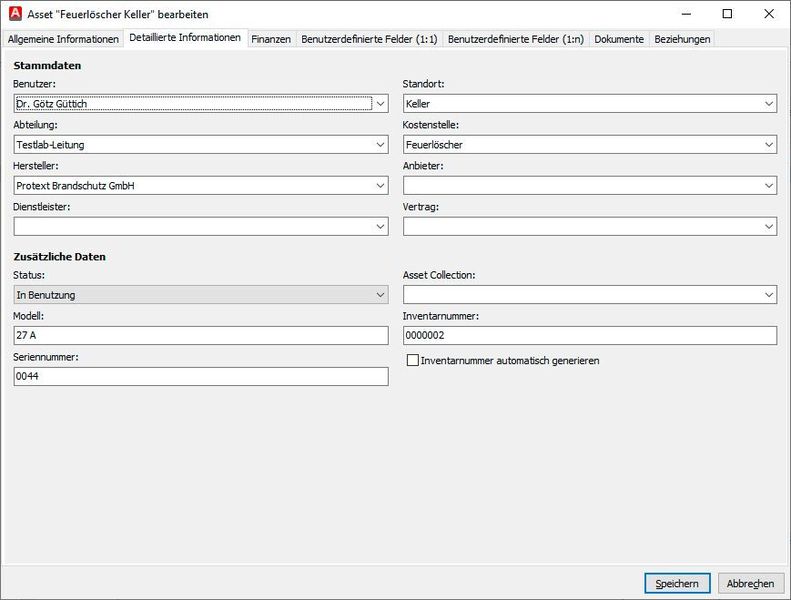Open the Hersteller dropdown
This screenshot has height=600, width=791.
(380, 186)
